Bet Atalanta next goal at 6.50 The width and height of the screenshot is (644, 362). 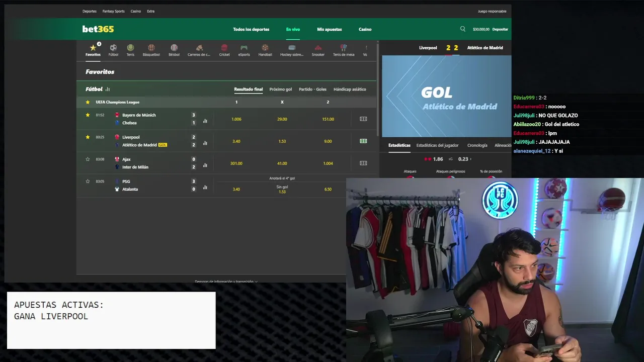328,189
